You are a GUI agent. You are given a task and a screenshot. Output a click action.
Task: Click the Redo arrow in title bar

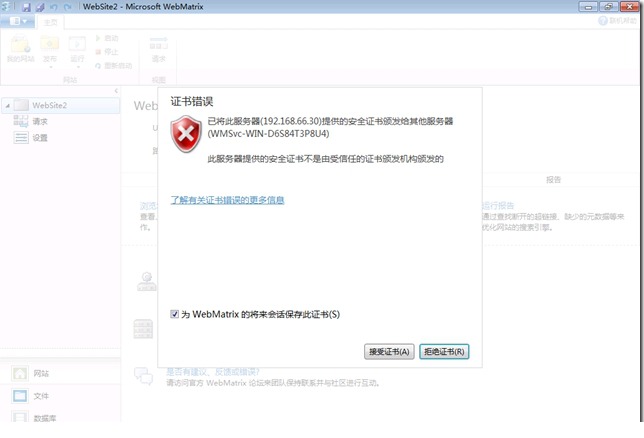[67, 7]
